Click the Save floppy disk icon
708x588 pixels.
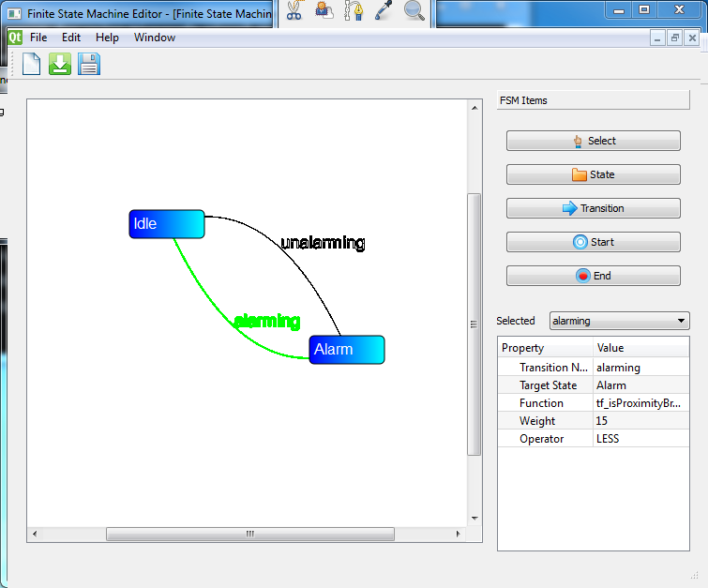89,64
